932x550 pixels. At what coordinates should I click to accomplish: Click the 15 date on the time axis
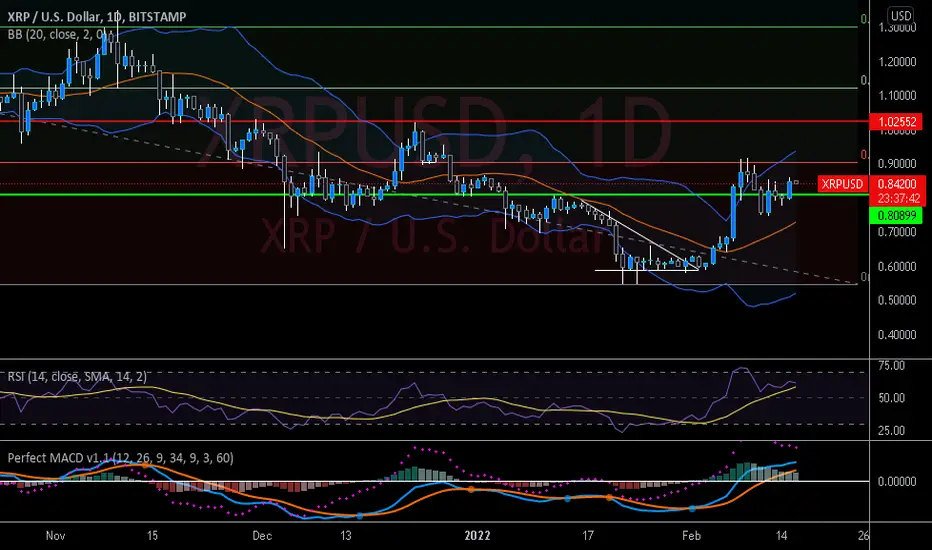click(x=152, y=536)
